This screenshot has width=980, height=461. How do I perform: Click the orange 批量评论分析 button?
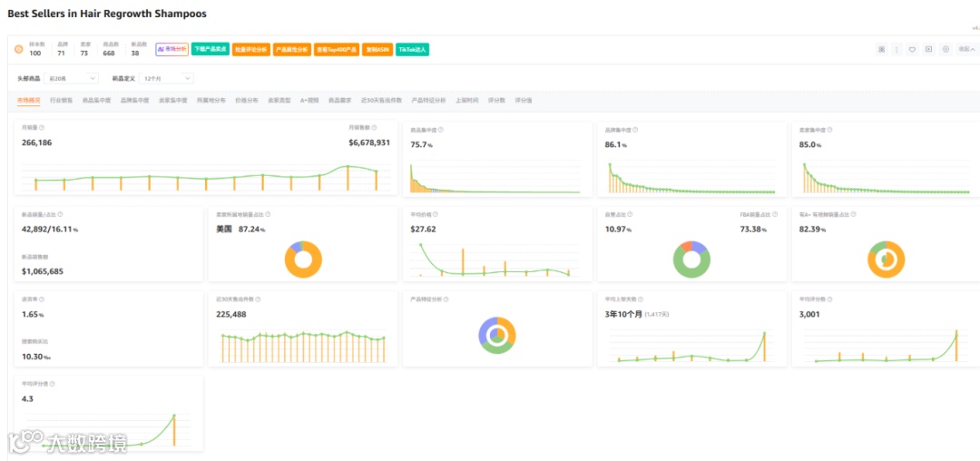click(x=250, y=49)
